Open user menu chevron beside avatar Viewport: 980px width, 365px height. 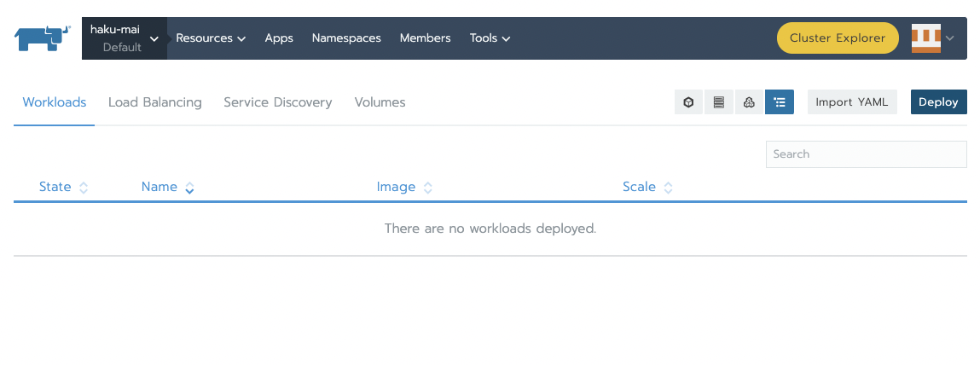pyautogui.click(x=950, y=38)
